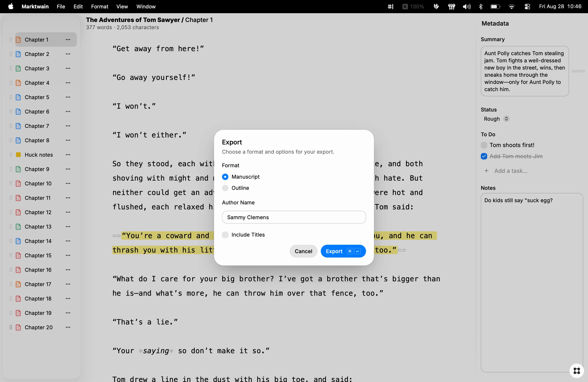
Task: Click the Wi-Fi status icon
Action: pos(512,6)
